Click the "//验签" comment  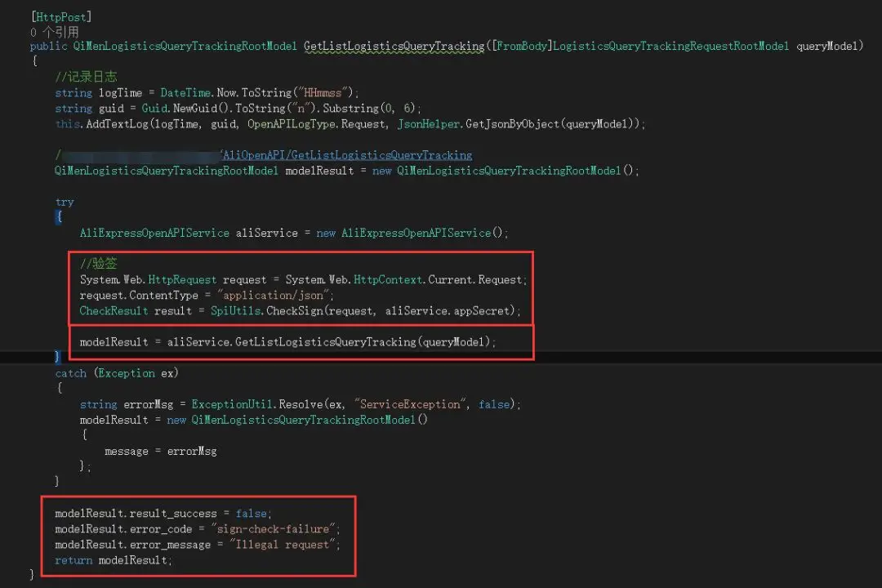(x=99, y=263)
